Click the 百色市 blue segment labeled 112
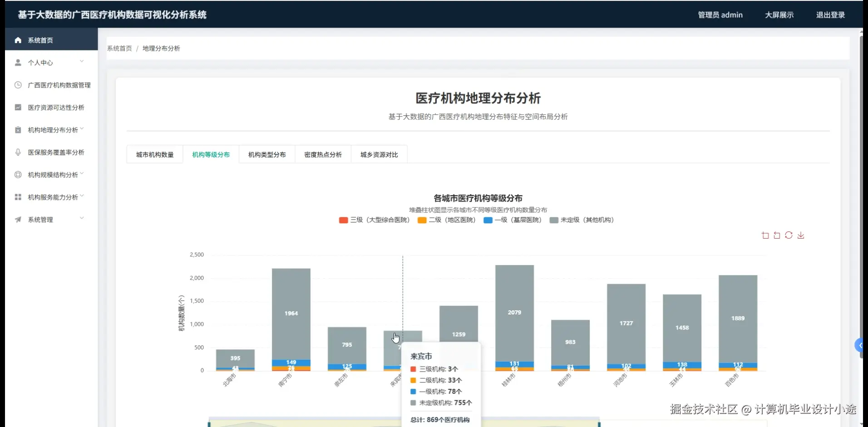 coord(738,365)
